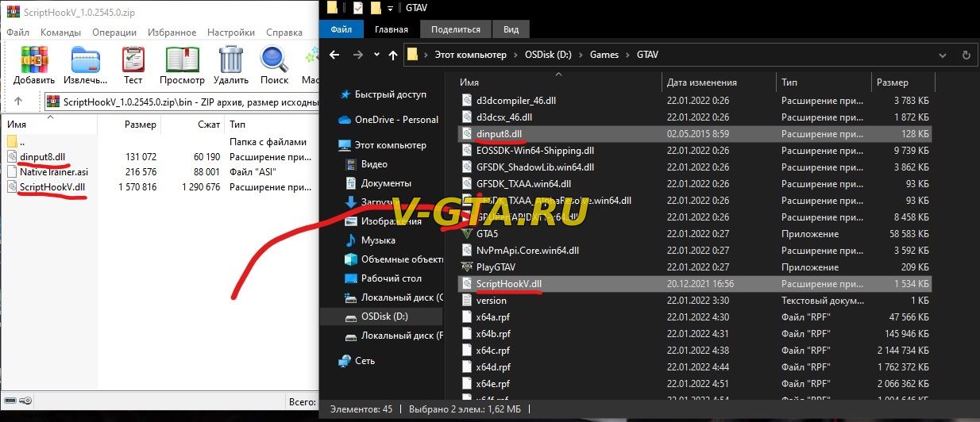
Task: Select NativeTrainer.asi in the archive
Action: pyautogui.click(x=52, y=171)
